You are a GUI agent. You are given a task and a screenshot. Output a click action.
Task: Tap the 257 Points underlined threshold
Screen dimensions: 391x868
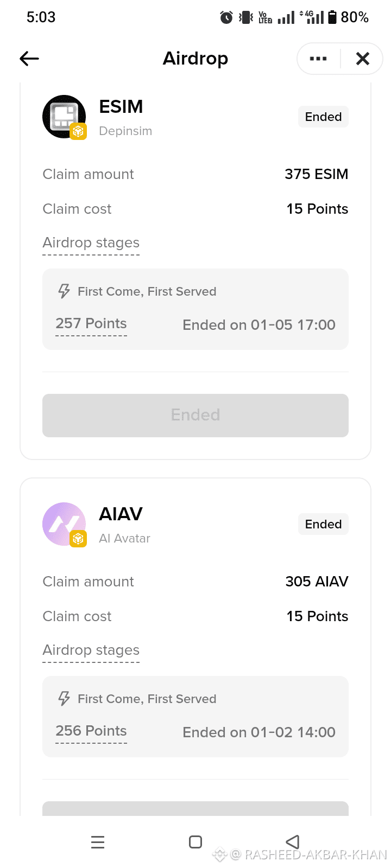(91, 324)
